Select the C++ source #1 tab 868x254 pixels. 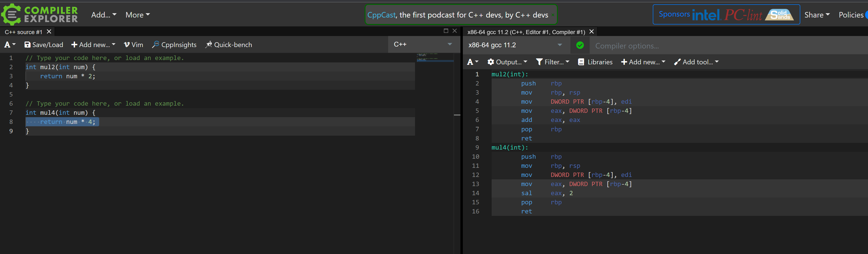[24, 32]
